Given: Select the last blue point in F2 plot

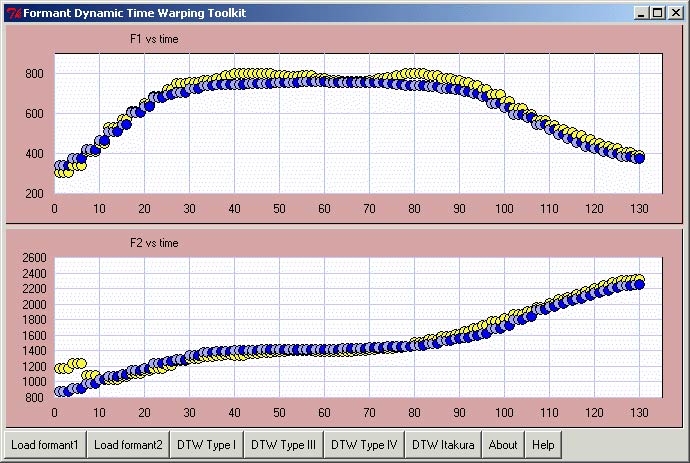Looking at the screenshot, I should pos(639,285).
